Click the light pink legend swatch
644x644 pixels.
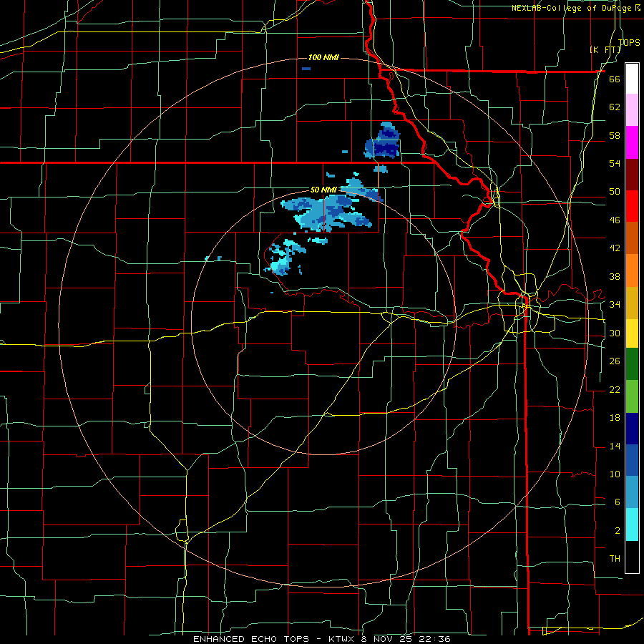pos(632,110)
